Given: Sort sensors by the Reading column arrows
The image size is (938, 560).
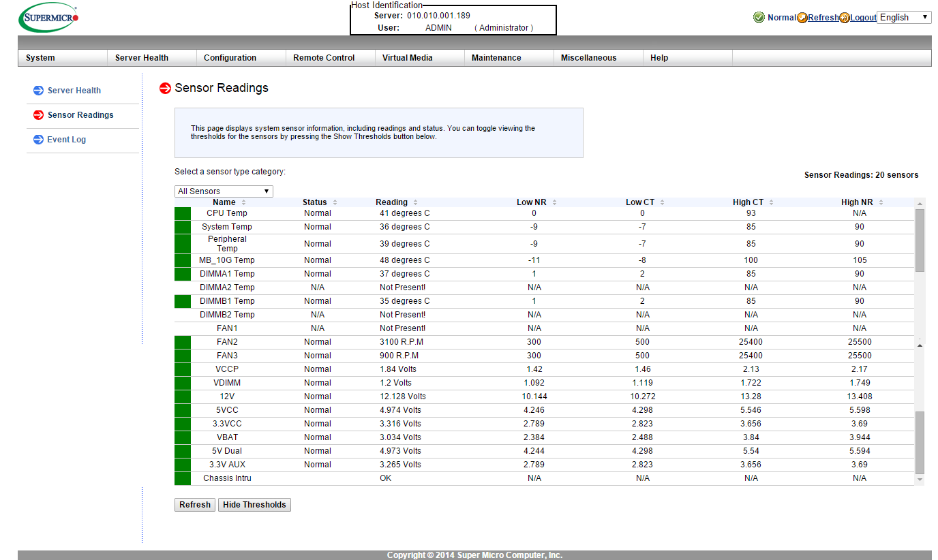Looking at the screenshot, I should 415,202.
